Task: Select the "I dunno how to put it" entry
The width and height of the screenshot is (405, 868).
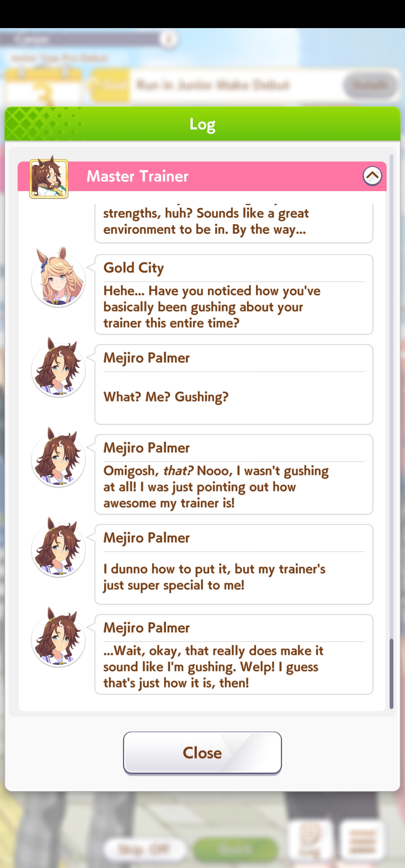Action: (x=234, y=564)
